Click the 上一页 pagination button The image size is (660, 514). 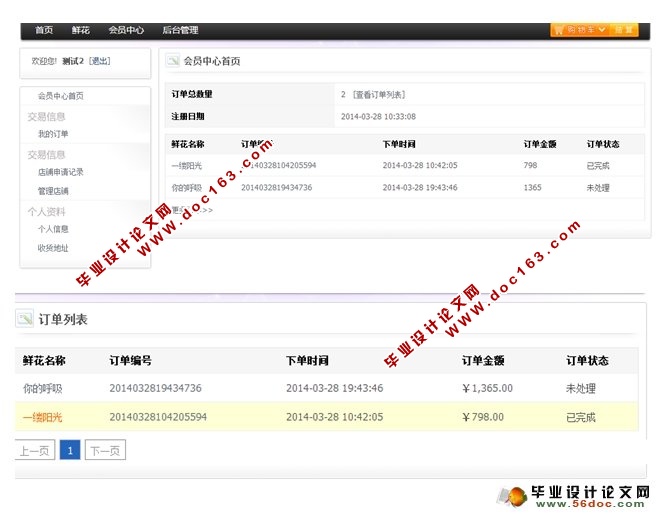[35, 450]
